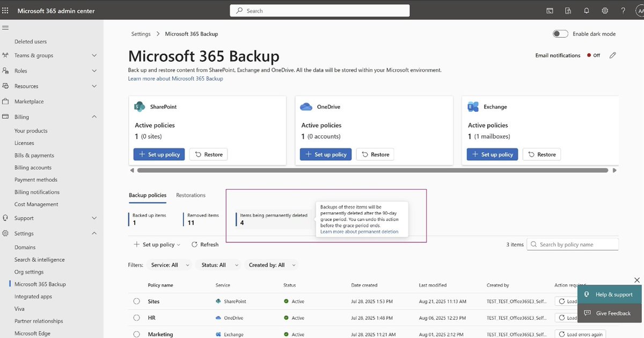The height and width of the screenshot is (338, 644).
Task: Open Learn more about permanent deletion link
Action: click(x=360, y=232)
